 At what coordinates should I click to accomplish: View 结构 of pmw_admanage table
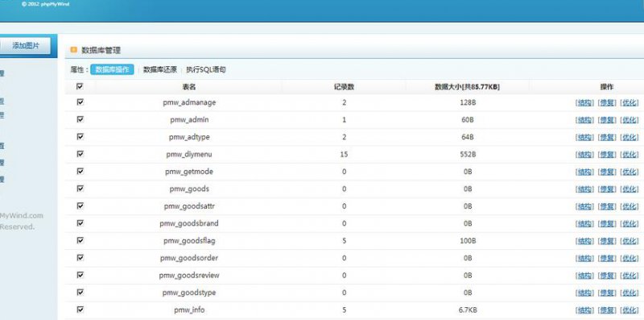[585, 103]
